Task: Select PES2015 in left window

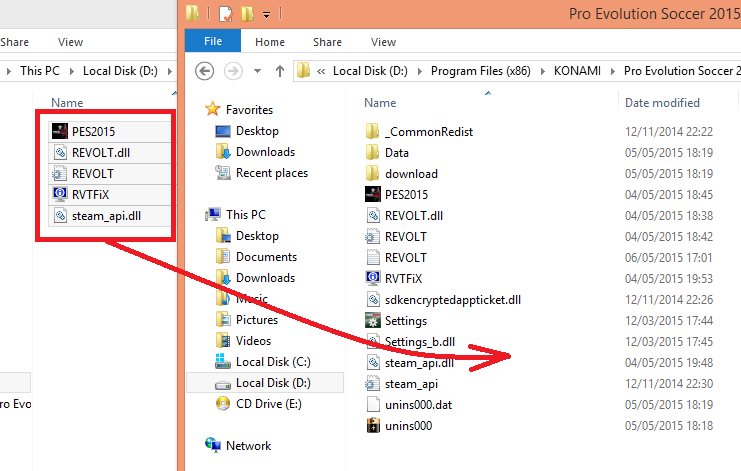Action: point(110,131)
